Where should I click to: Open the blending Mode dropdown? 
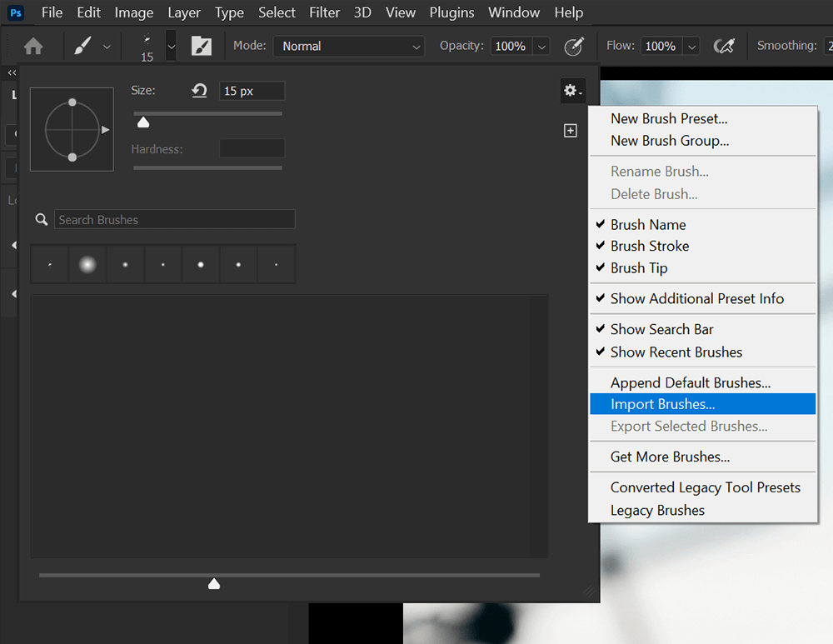pyautogui.click(x=349, y=46)
